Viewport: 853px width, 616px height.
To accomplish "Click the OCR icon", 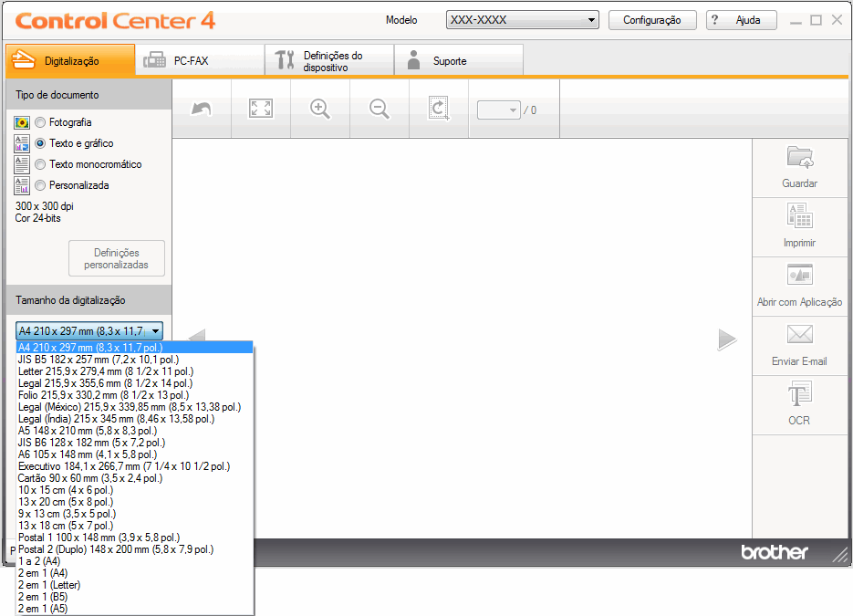I will [800, 394].
